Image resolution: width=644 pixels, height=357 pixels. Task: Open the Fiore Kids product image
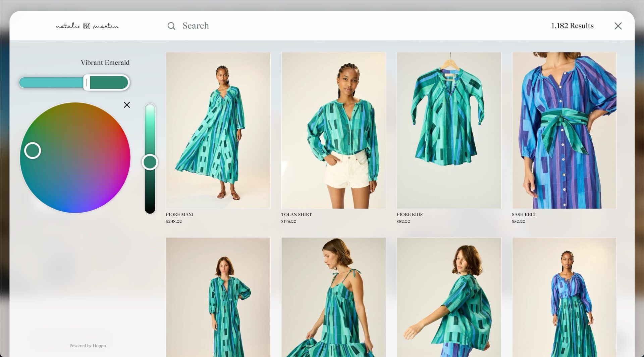point(449,130)
